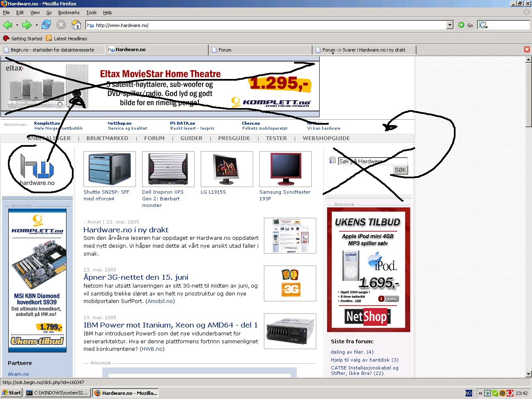Open the Chess.no sponsor link
Viewport: 532px width, 399px height.
[x=251, y=123]
